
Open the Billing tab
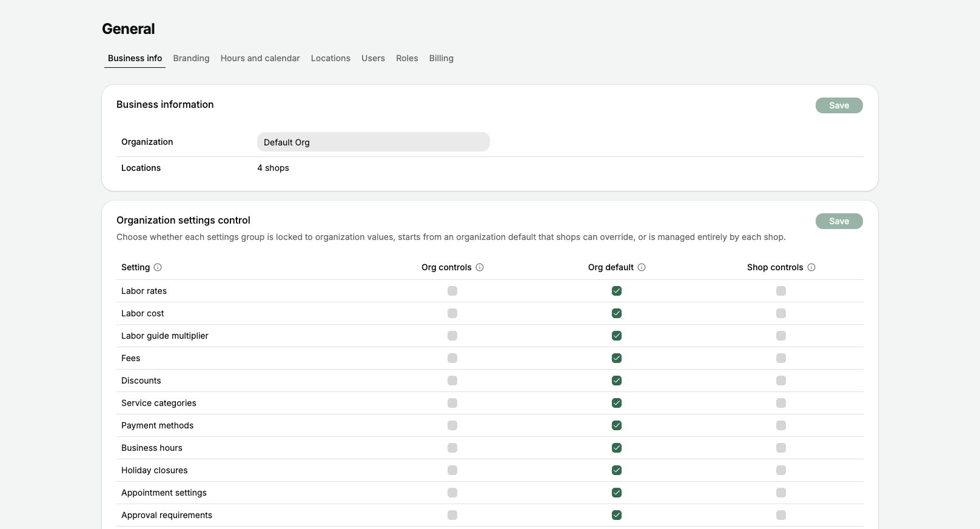pos(441,58)
